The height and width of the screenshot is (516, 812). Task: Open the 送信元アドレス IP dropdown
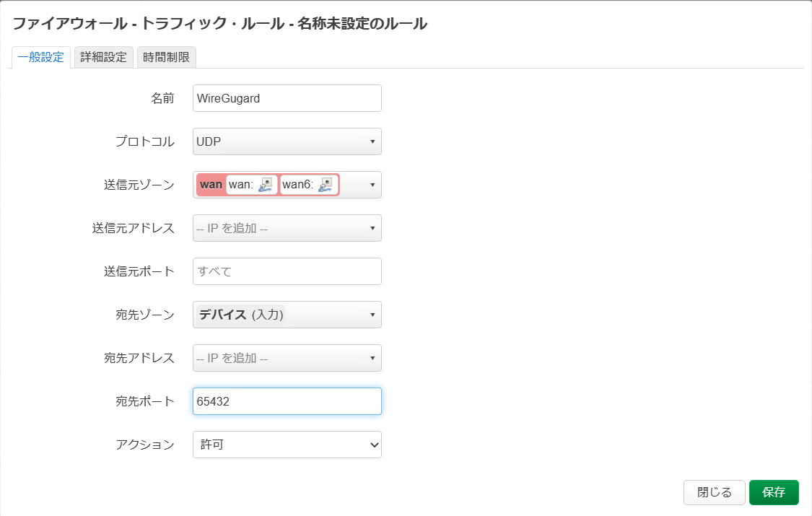pos(287,228)
